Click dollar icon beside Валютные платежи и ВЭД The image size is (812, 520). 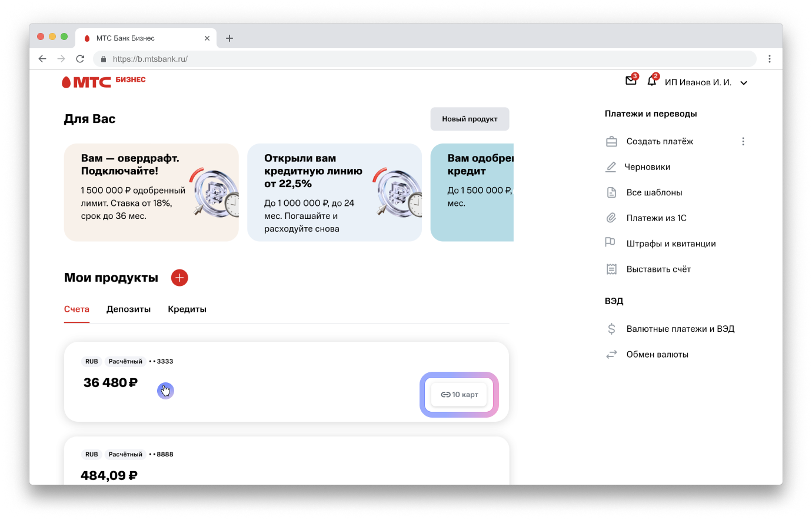coord(611,329)
